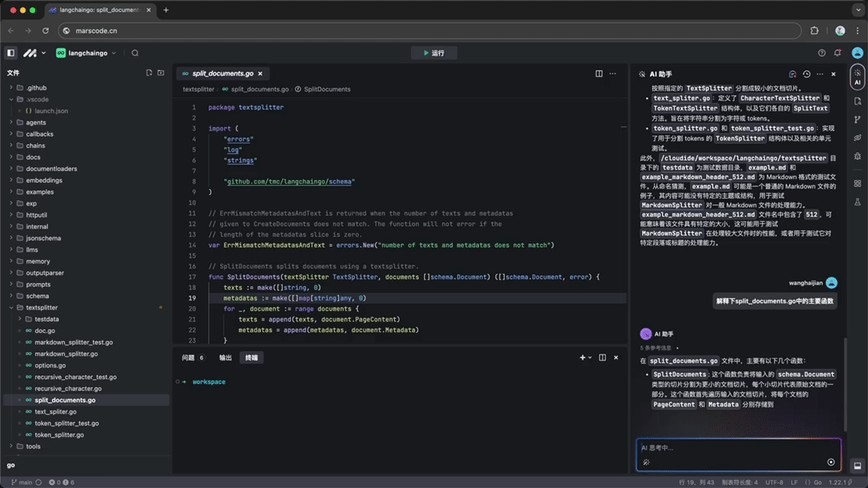Start a new AI chat session icon
Screen dimensions: 868x488
pyautogui.click(x=792, y=75)
